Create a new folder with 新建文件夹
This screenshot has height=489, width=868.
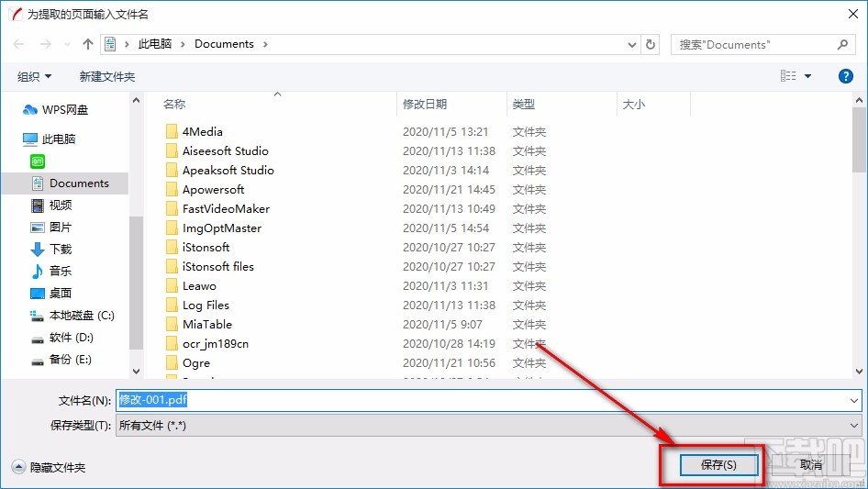tap(106, 76)
